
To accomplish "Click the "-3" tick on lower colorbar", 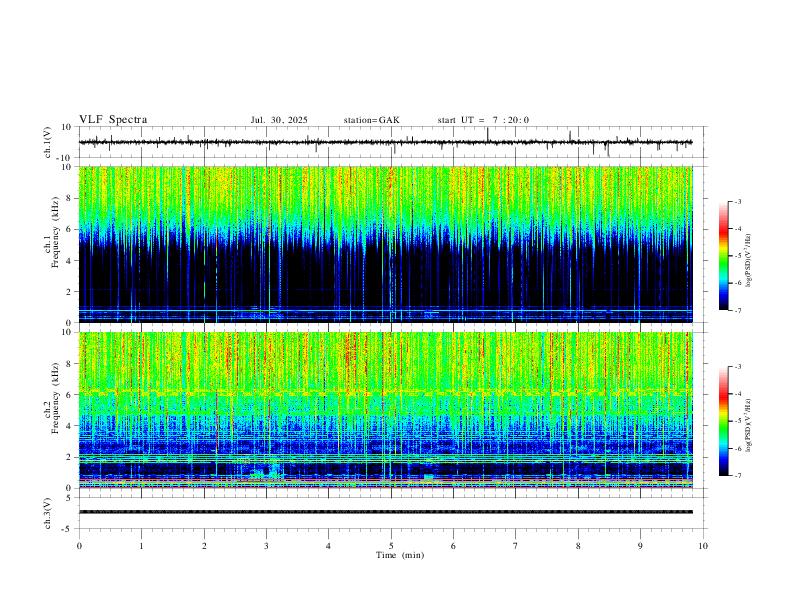I will 738,367.
